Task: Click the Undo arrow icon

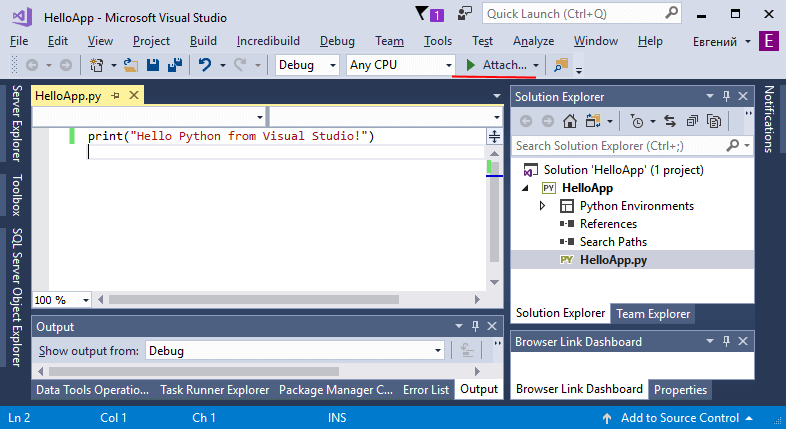Action: (x=205, y=65)
